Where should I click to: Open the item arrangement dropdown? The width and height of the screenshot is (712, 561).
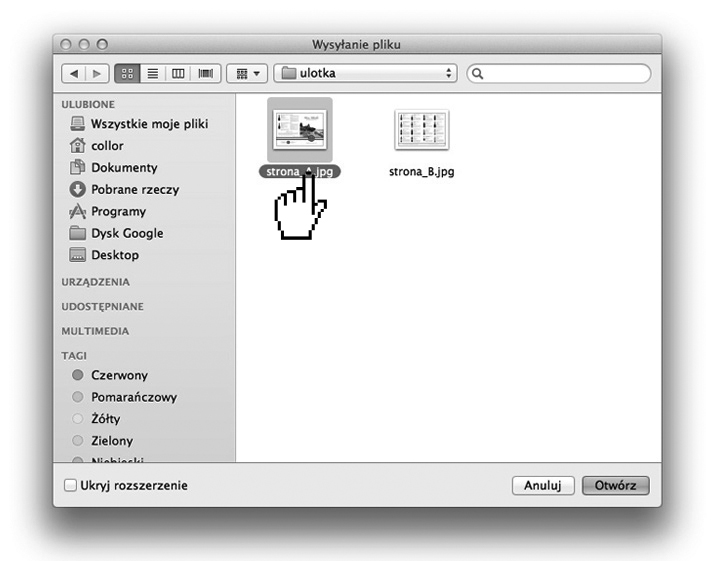(246, 74)
